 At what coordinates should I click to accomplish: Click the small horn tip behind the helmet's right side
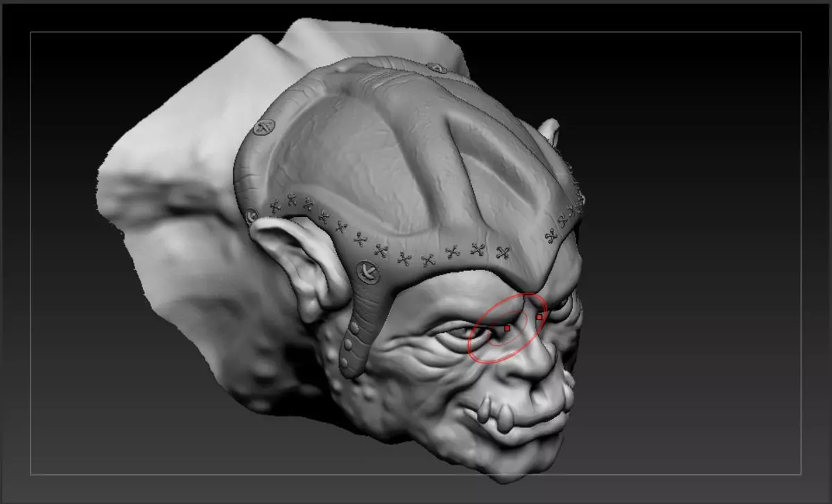549,130
